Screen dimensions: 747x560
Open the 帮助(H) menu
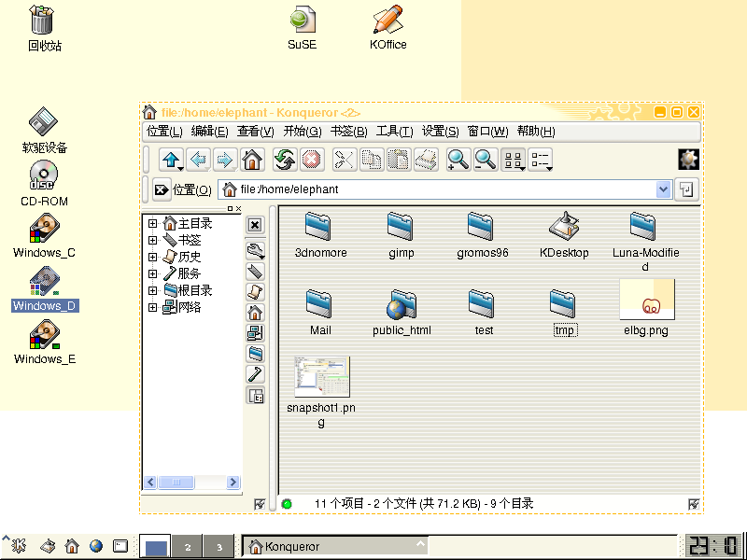coord(536,132)
